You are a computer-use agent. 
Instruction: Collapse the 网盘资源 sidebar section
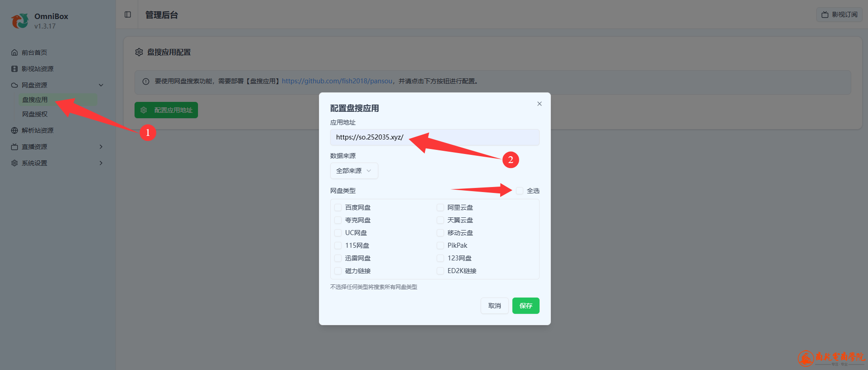(101, 85)
